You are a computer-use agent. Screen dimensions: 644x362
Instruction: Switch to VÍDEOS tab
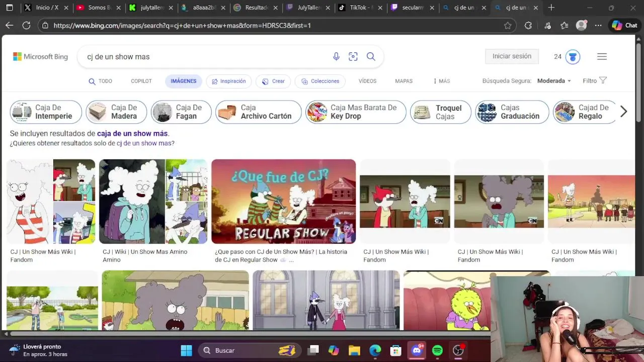click(367, 81)
